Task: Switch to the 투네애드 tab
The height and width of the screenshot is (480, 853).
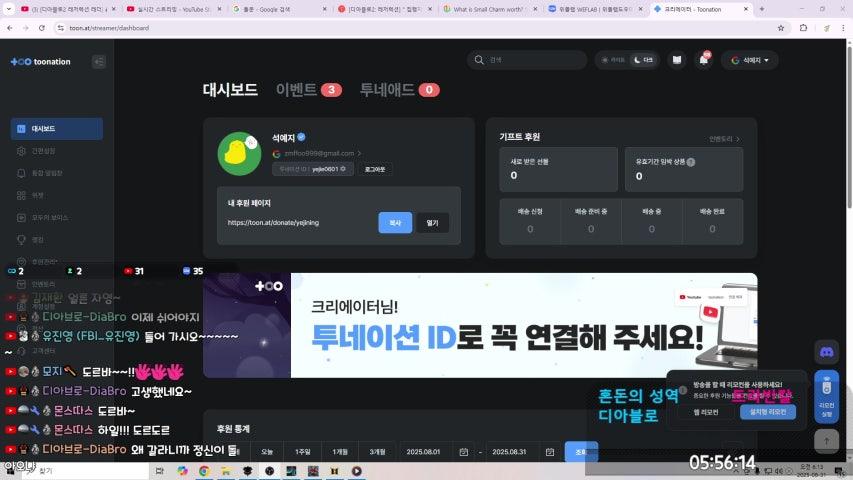Action: pyautogui.click(x=399, y=89)
